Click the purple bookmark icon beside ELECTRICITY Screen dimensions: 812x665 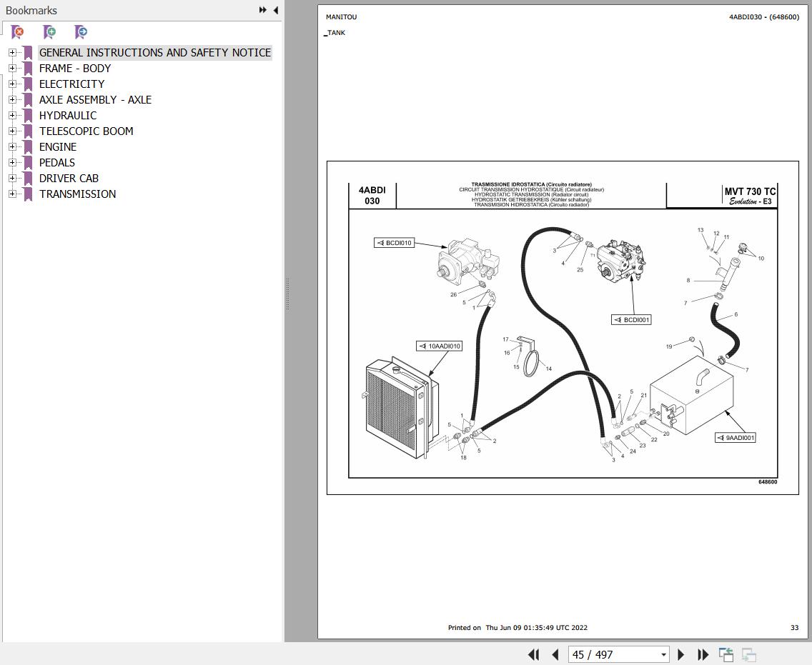pos(28,84)
